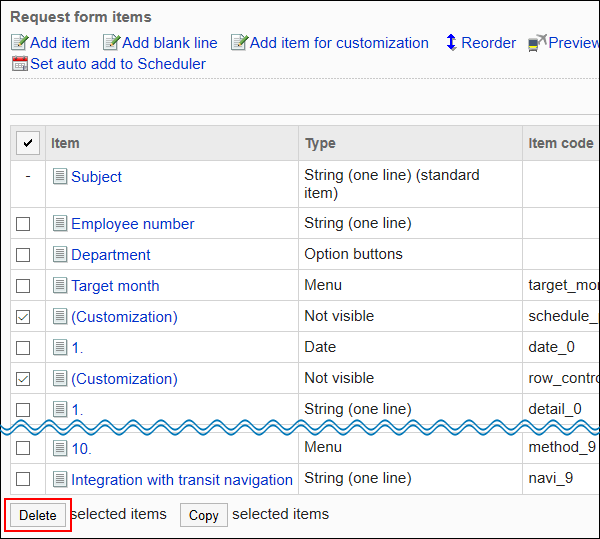Open the Subject item link
600x539 pixels.
click(x=96, y=177)
